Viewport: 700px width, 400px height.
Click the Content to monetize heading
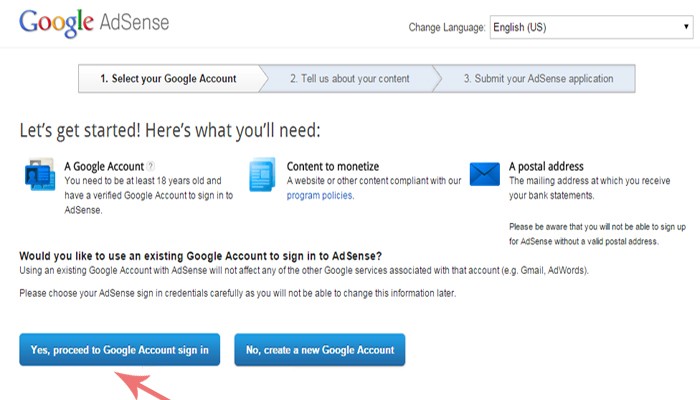point(333,166)
